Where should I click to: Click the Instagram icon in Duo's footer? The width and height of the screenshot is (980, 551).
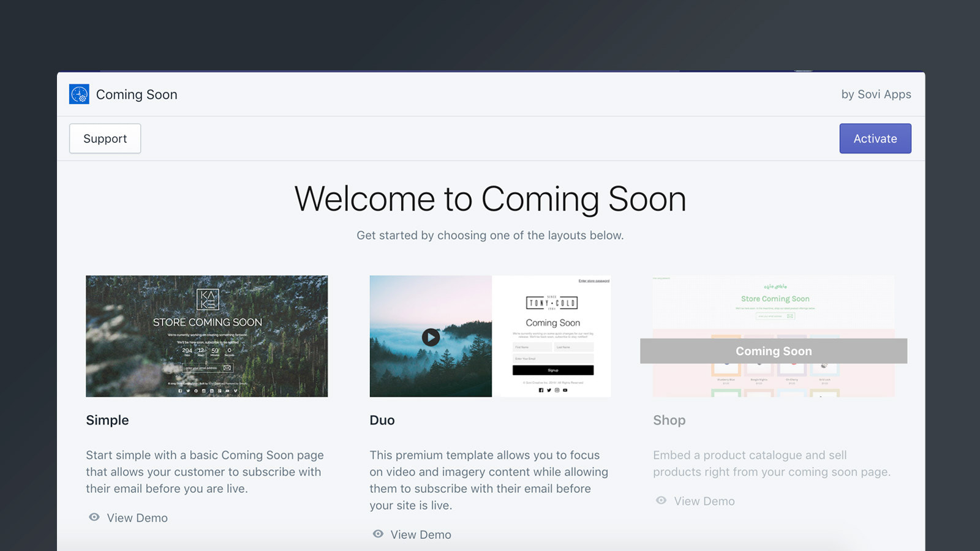coord(557,390)
